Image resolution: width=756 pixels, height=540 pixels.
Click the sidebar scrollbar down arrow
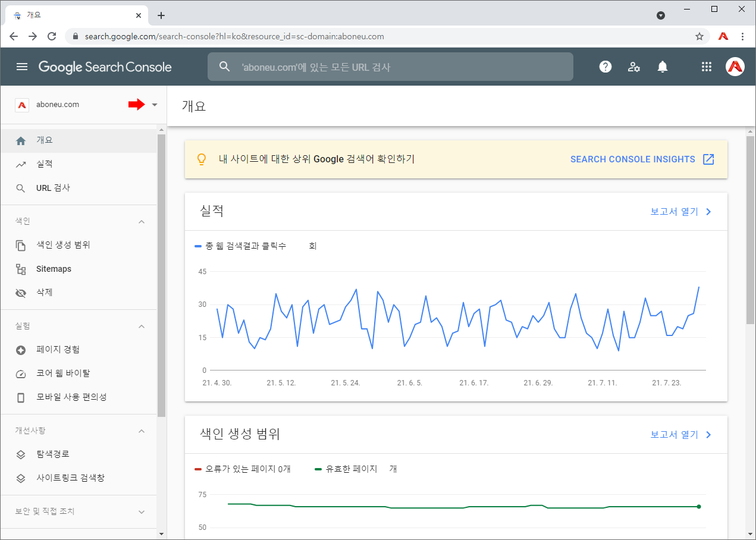(161, 534)
